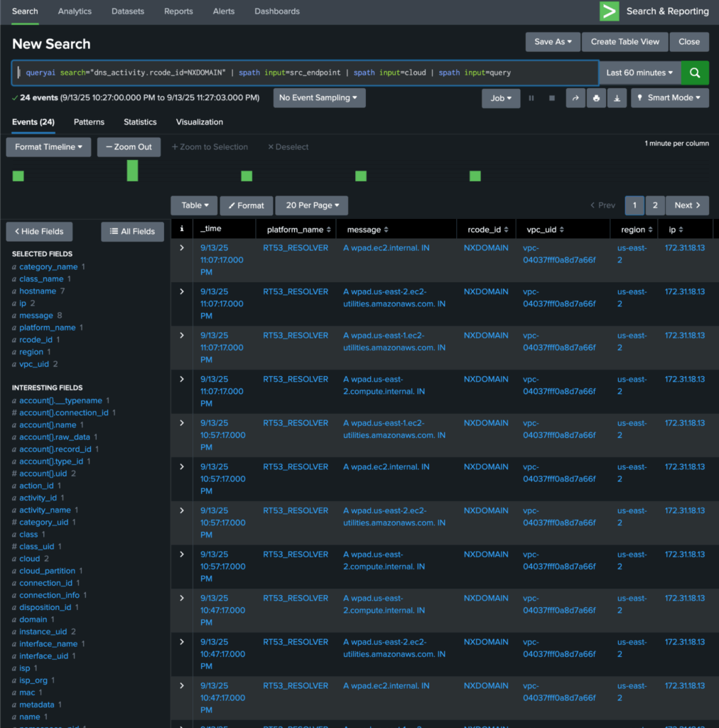This screenshot has width=719, height=728.
Task: Click the export download icon
Action: (617, 98)
